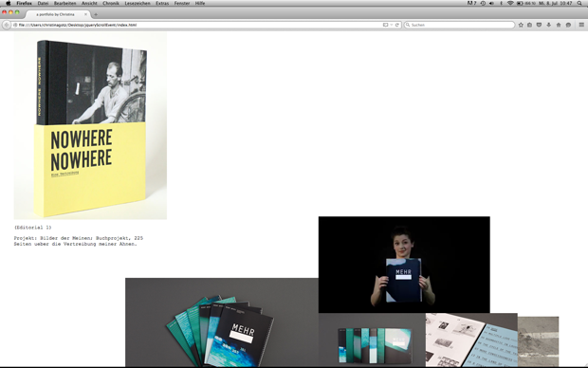Click the grey textured image at right edge
588x368 pixels.
coord(538,341)
